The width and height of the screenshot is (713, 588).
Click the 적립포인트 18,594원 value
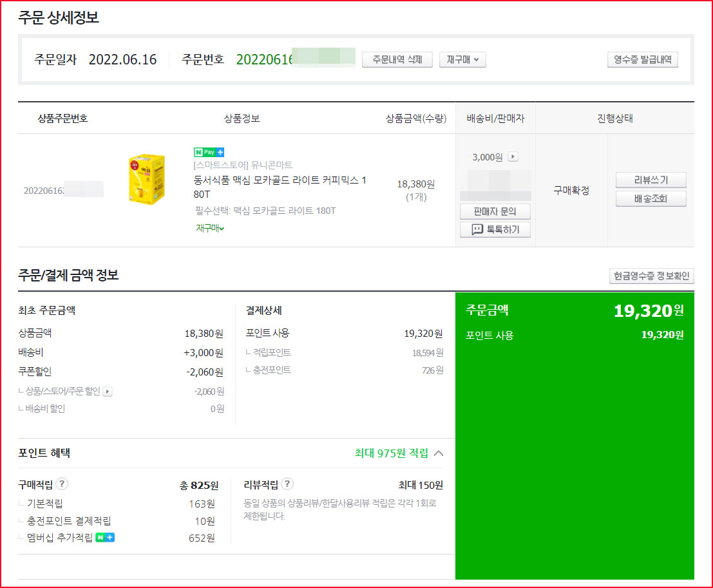coord(428,353)
